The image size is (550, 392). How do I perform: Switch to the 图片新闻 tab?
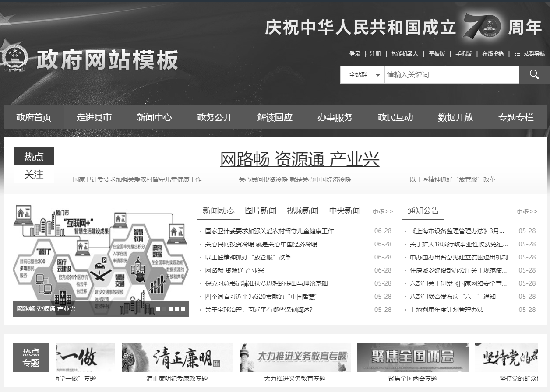(x=261, y=210)
